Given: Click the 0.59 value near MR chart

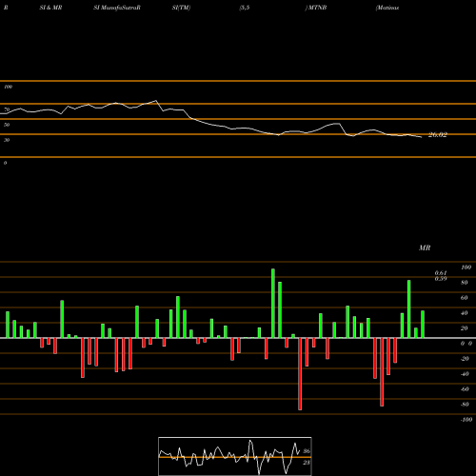Looking at the screenshot, I should coord(441,279).
